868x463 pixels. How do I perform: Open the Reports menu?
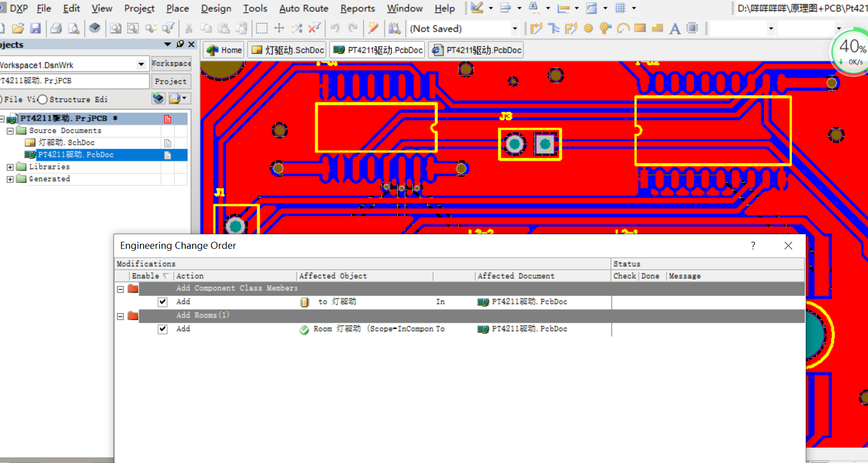point(358,8)
